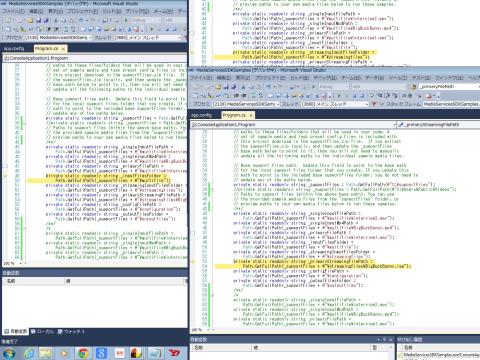Select 自動変数 tab at left window bottom

[x=16, y=332]
